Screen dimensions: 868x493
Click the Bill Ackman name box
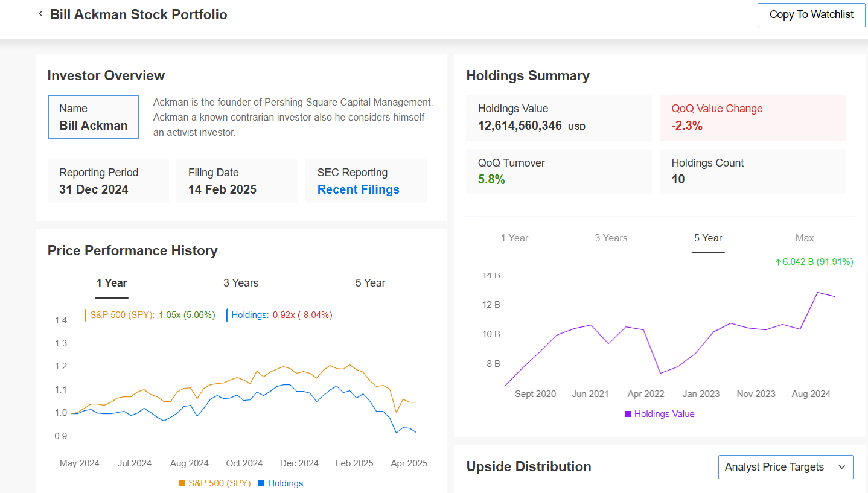click(x=94, y=117)
